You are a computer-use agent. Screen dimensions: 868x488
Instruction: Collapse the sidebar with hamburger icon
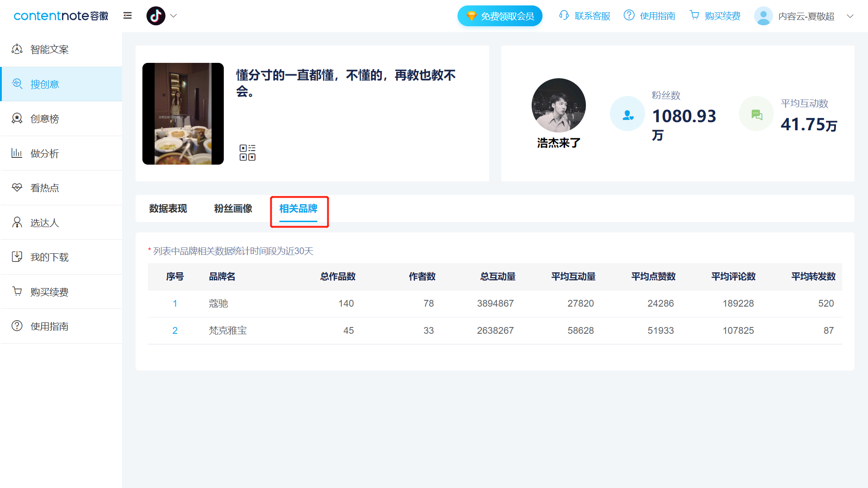tap(127, 16)
